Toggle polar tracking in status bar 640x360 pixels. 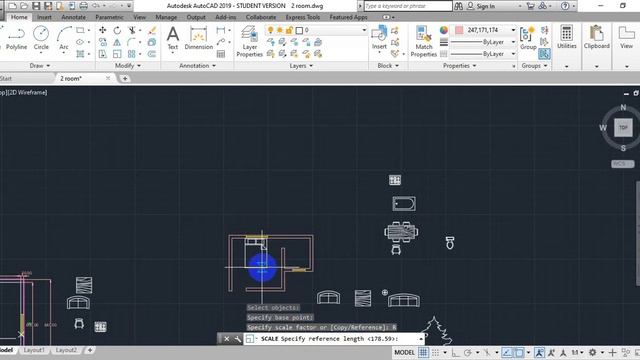(468, 352)
